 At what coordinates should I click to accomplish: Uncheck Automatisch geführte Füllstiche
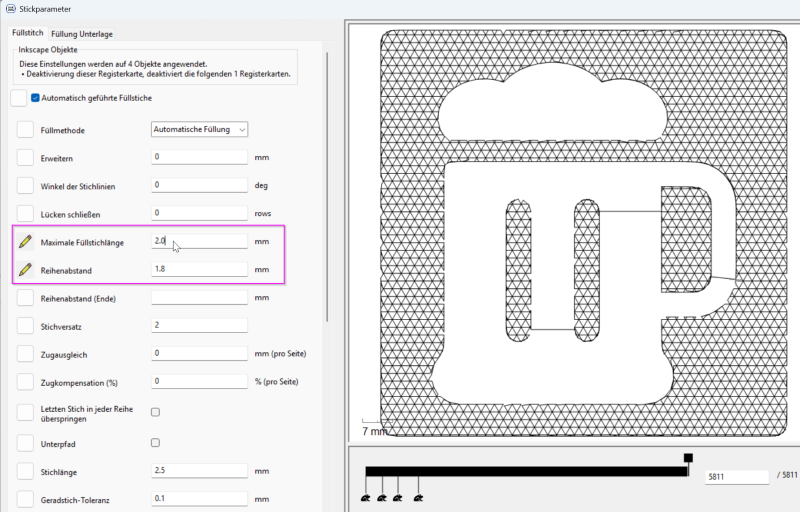point(36,98)
